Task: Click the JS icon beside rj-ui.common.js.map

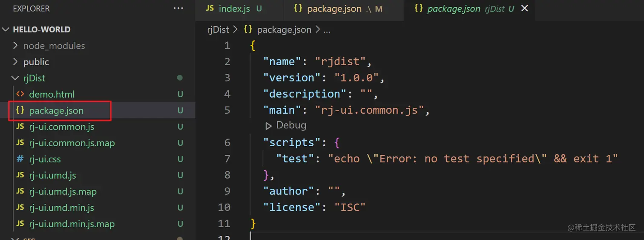Action: (x=20, y=142)
